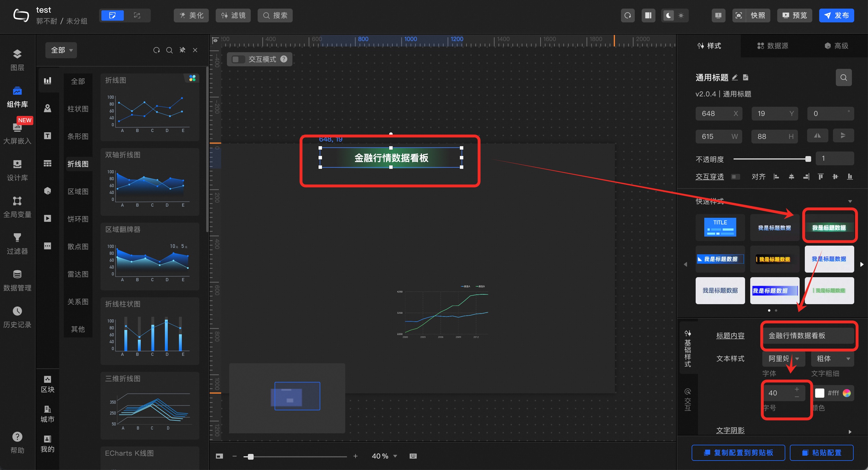Open 数据管理 data management
This screenshot has height=470, width=868.
pyautogui.click(x=17, y=280)
